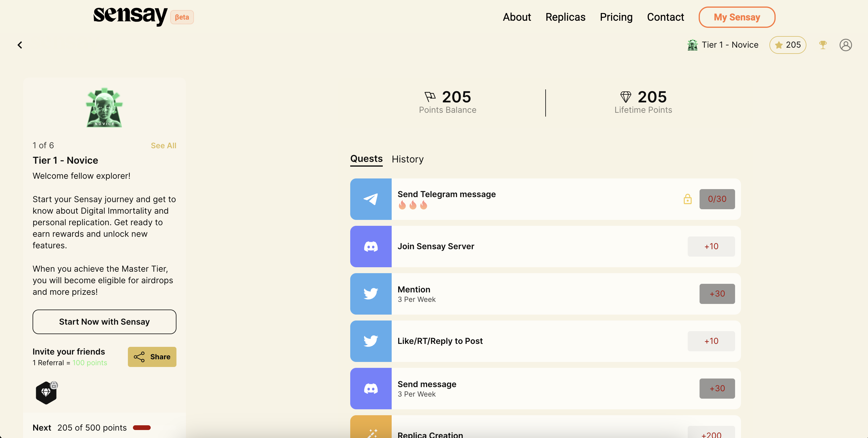Click the flag icon beside Points Balance

pos(430,97)
